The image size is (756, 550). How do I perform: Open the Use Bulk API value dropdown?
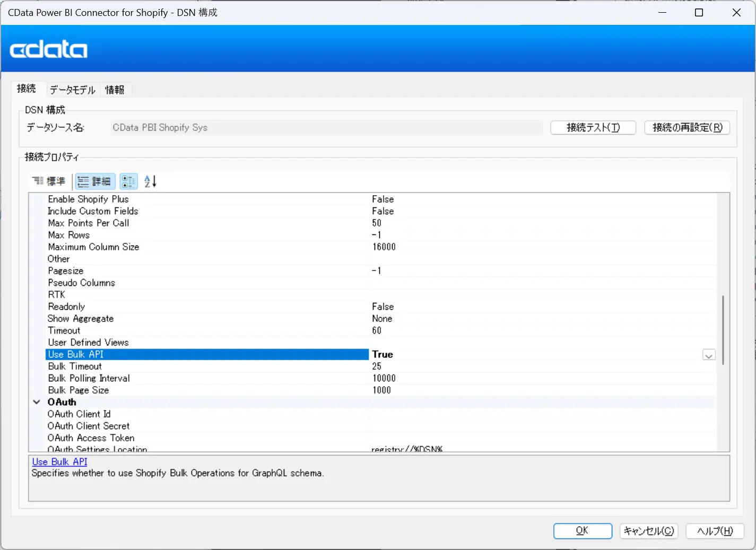(x=708, y=355)
